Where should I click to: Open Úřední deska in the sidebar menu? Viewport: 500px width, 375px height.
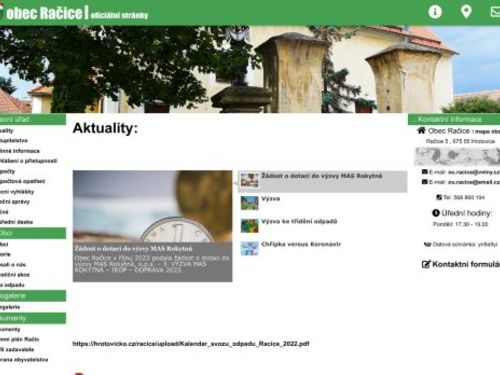pos(16,222)
